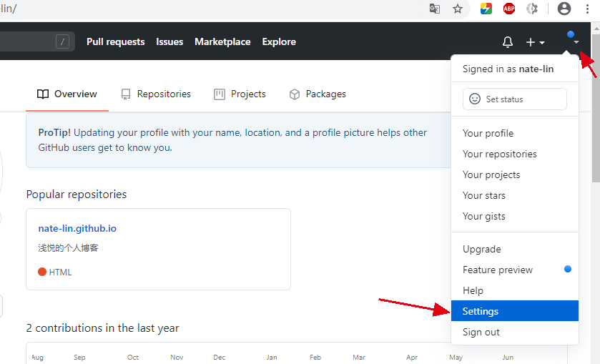Click the notifications bell icon
The image size is (600, 364).
[508, 42]
